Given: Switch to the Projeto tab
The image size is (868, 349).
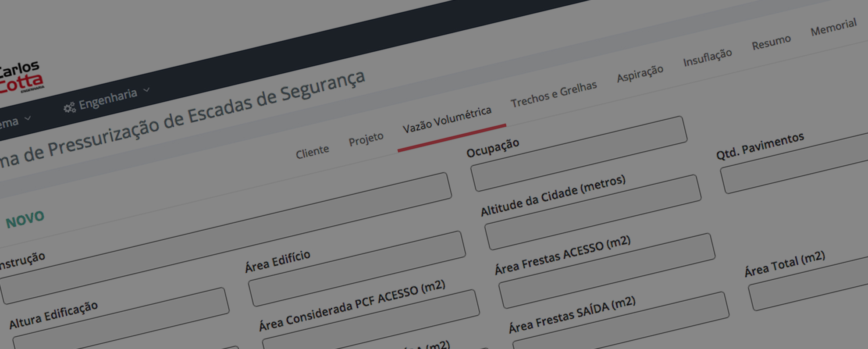Looking at the screenshot, I should point(366,139).
